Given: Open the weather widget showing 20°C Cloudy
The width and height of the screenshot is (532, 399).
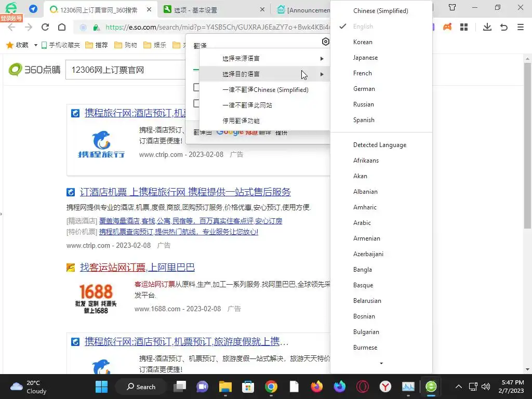Looking at the screenshot, I should tap(29, 387).
